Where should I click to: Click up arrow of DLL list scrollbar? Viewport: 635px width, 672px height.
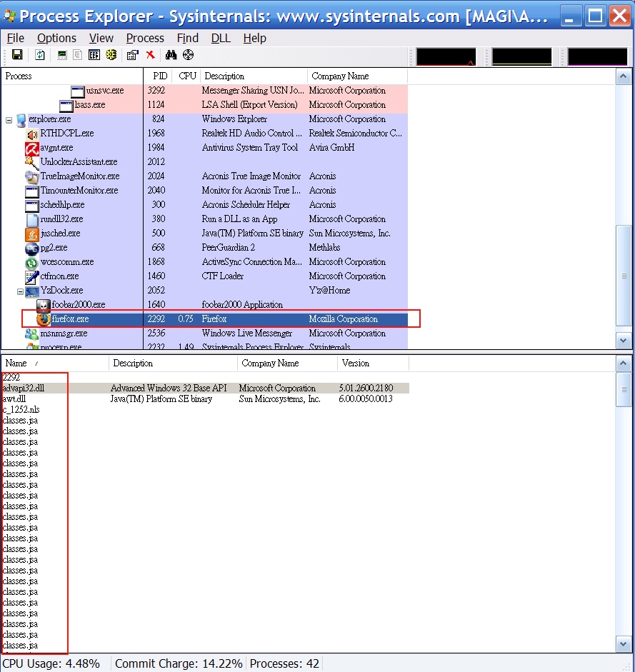click(624, 364)
